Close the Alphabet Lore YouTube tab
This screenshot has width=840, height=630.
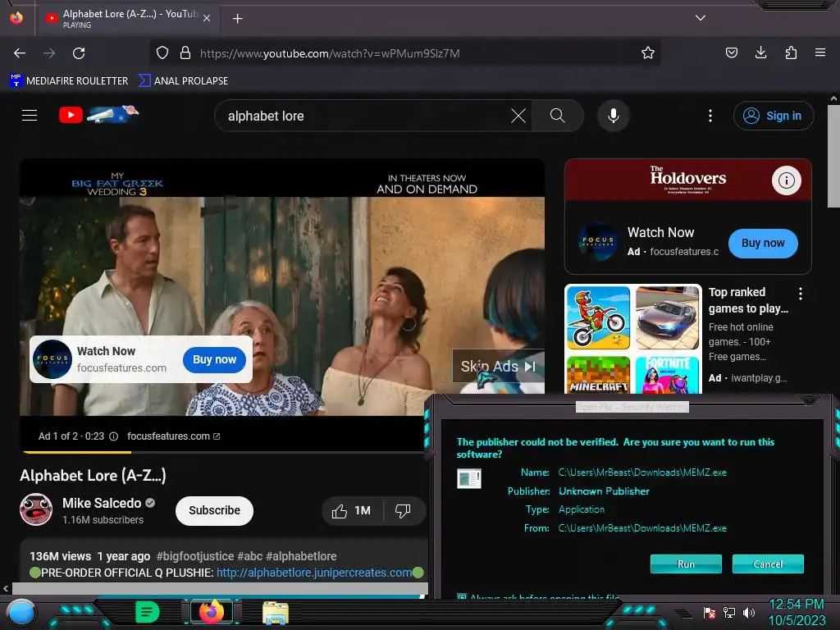(207, 19)
